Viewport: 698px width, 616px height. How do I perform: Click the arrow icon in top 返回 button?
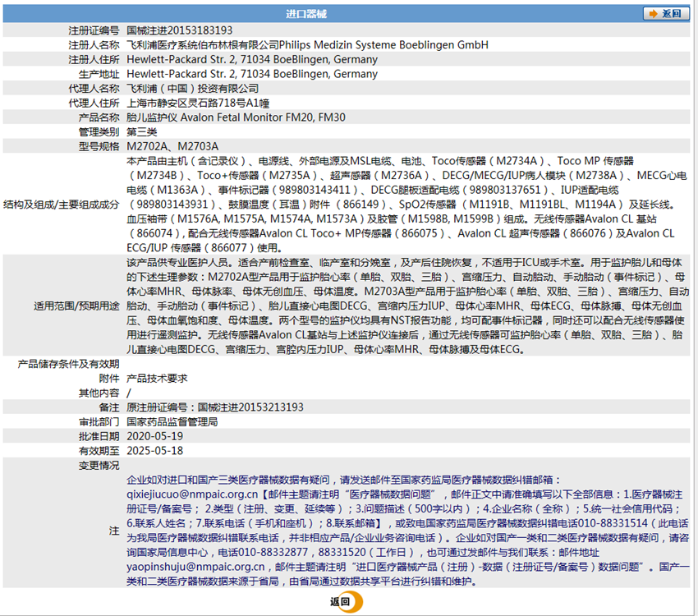click(652, 13)
